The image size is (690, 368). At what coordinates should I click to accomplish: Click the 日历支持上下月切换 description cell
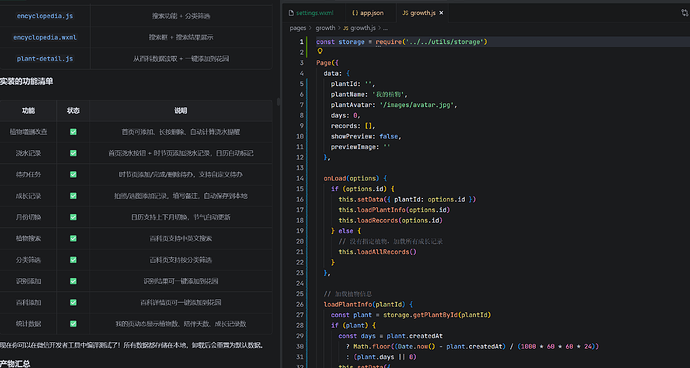[x=181, y=217]
